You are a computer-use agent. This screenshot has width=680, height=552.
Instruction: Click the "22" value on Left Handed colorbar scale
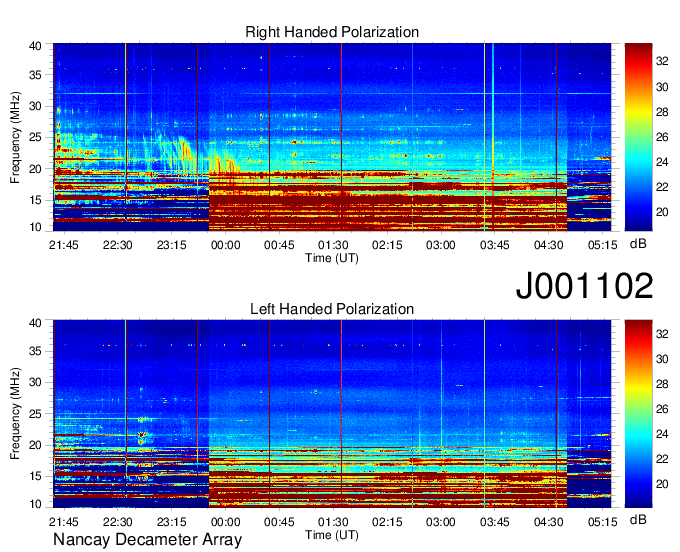(x=662, y=459)
